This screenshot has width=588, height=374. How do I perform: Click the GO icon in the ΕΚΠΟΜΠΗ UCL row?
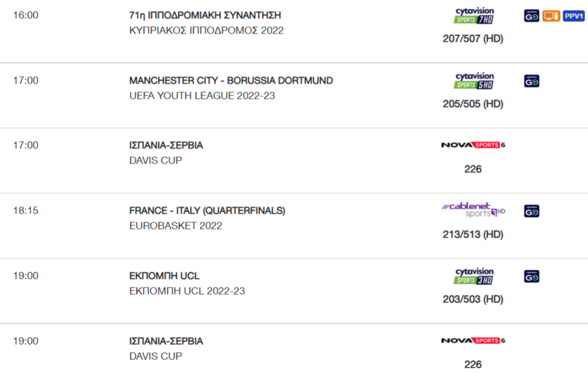pyautogui.click(x=531, y=277)
